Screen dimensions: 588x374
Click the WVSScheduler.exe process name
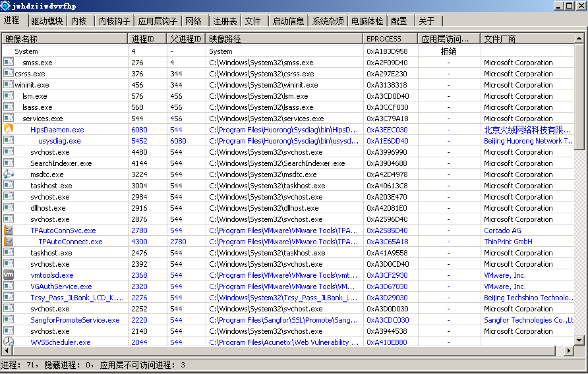coord(61,342)
